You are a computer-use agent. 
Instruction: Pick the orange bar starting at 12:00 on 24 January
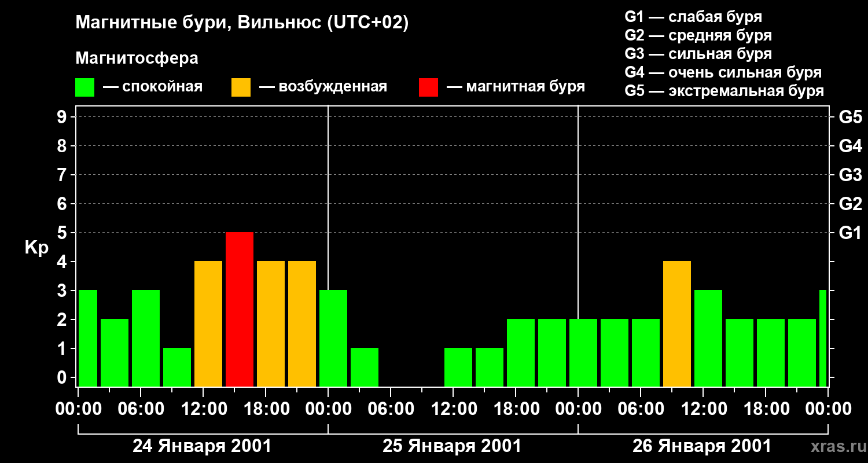pos(208,324)
